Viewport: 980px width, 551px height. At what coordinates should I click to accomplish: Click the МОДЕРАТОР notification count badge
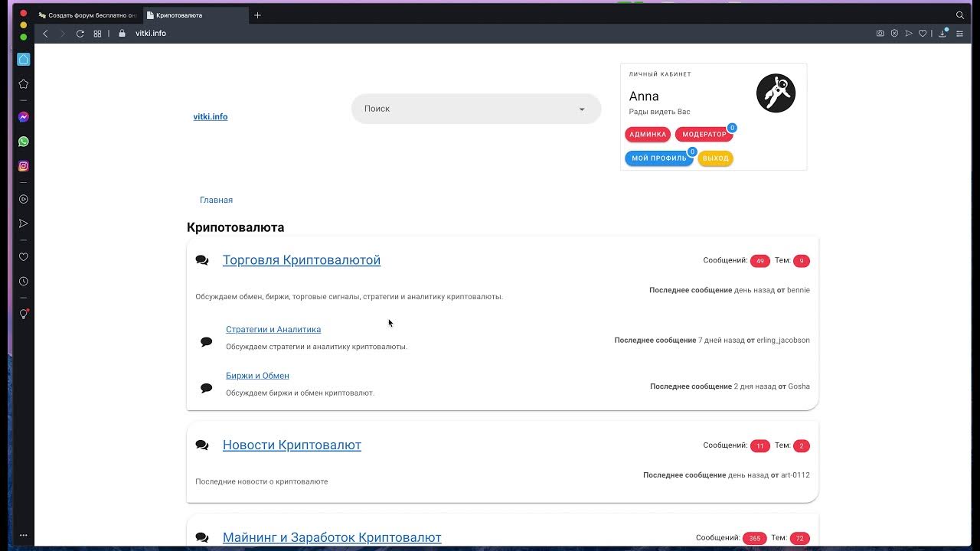(732, 128)
